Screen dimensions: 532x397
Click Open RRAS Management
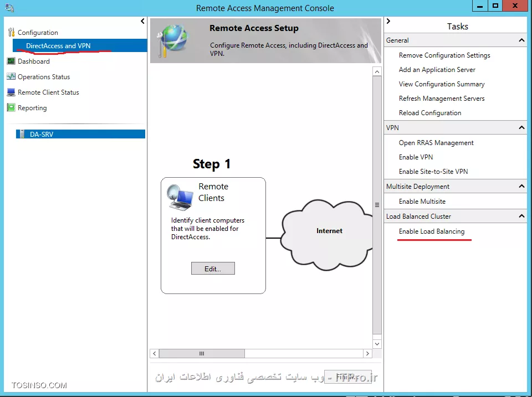click(x=436, y=143)
